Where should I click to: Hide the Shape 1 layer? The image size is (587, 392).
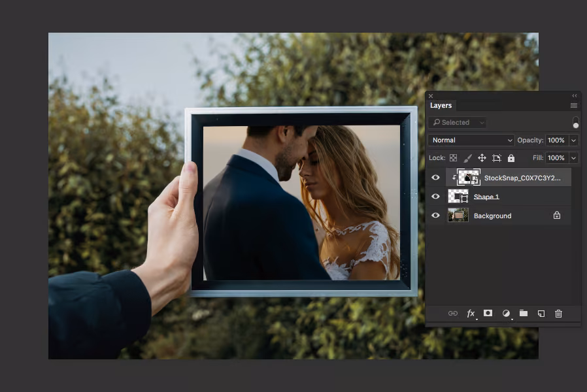point(435,197)
